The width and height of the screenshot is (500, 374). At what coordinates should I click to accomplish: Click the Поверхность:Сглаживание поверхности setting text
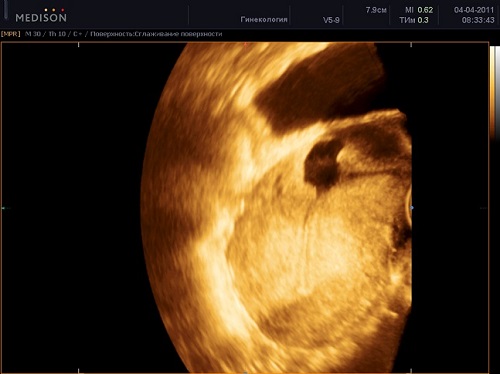click(156, 34)
